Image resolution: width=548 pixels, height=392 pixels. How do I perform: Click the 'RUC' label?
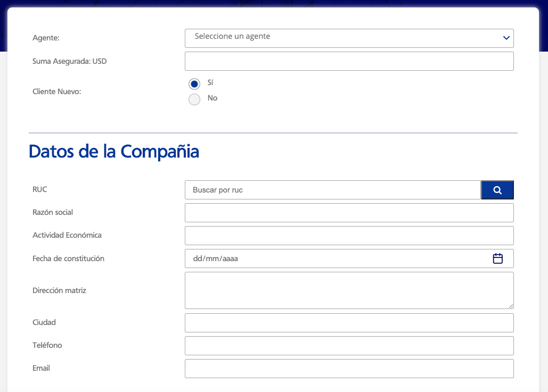click(40, 189)
